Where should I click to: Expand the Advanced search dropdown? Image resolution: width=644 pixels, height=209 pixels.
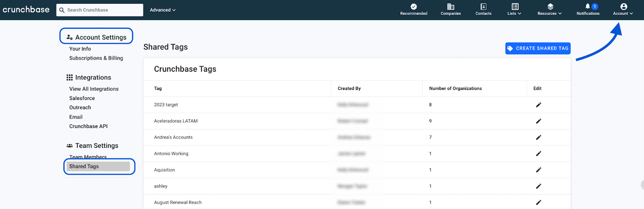(163, 10)
